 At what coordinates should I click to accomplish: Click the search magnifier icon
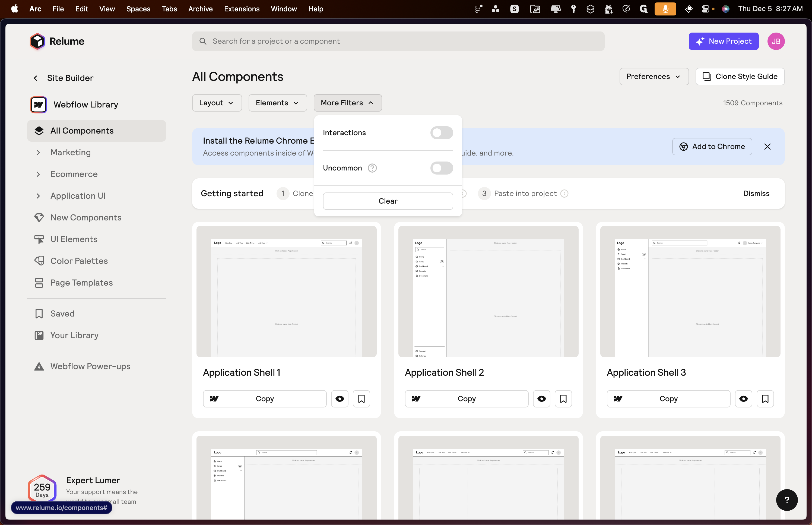[x=203, y=41]
